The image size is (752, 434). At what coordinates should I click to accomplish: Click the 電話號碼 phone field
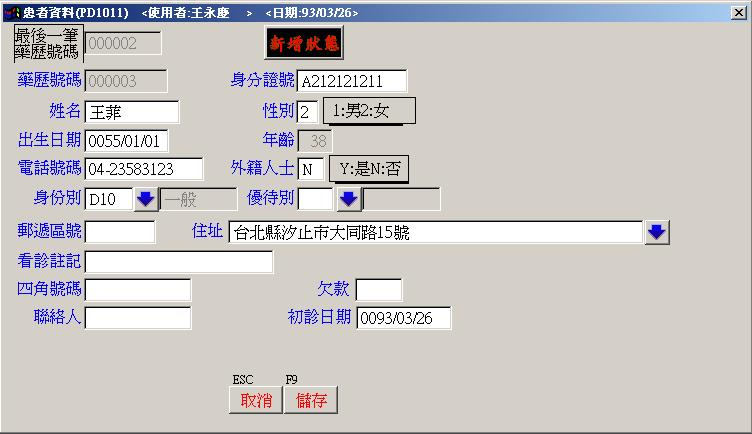click(x=143, y=169)
